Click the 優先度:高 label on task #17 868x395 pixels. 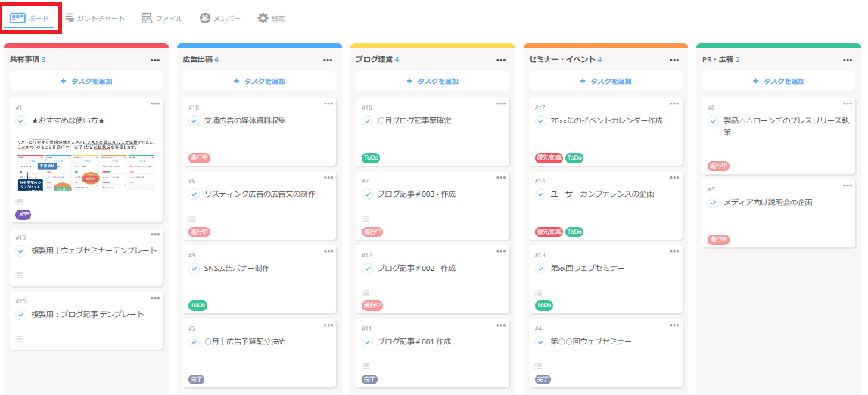tap(549, 157)
